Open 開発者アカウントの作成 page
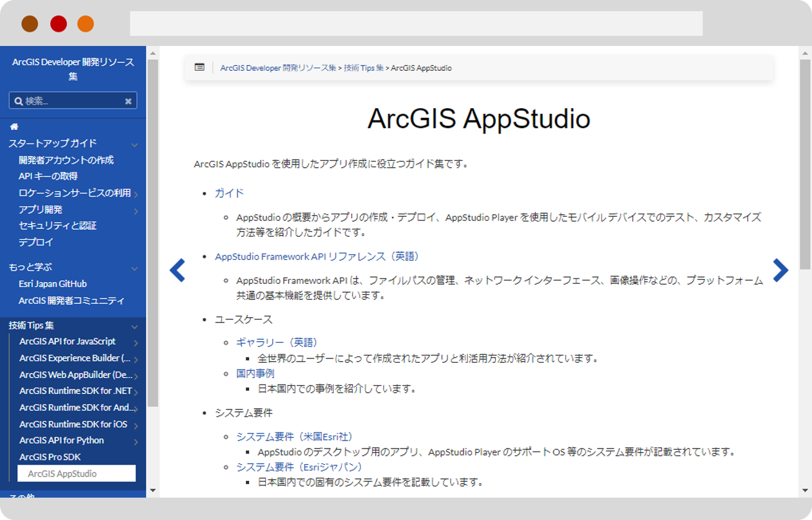812x520 pixels. (66, 160)
